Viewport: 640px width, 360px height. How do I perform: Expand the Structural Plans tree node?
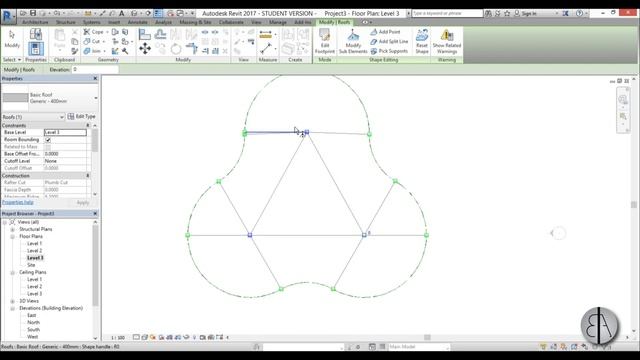[x=13, y=229]
